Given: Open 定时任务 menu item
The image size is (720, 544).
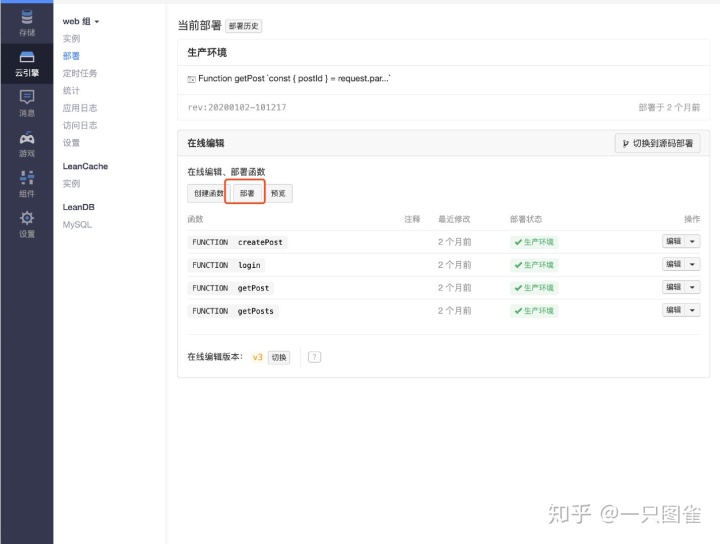Looking at the screenshot, I should click(x=80, y=73).
